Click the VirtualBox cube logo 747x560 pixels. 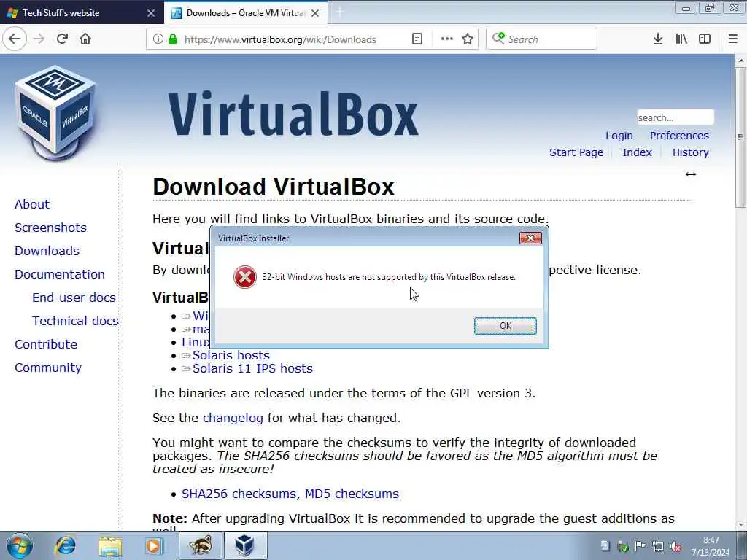tap(55, 113)
